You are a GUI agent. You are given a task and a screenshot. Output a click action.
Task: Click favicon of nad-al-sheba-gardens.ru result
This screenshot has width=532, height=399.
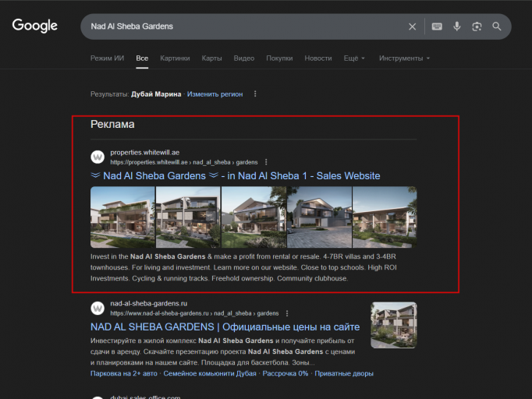tap(98, 308)
